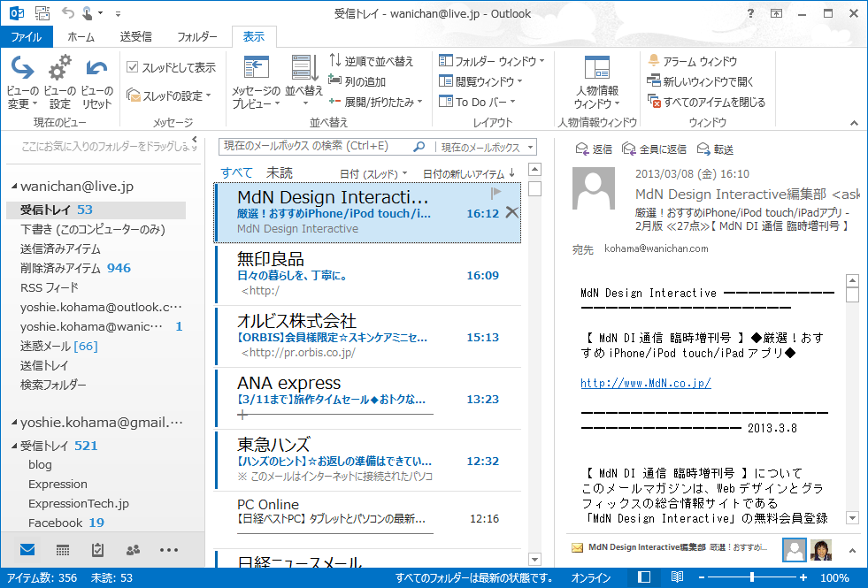Open ビューの設定 (View Settings) gear

click(60, 82)
